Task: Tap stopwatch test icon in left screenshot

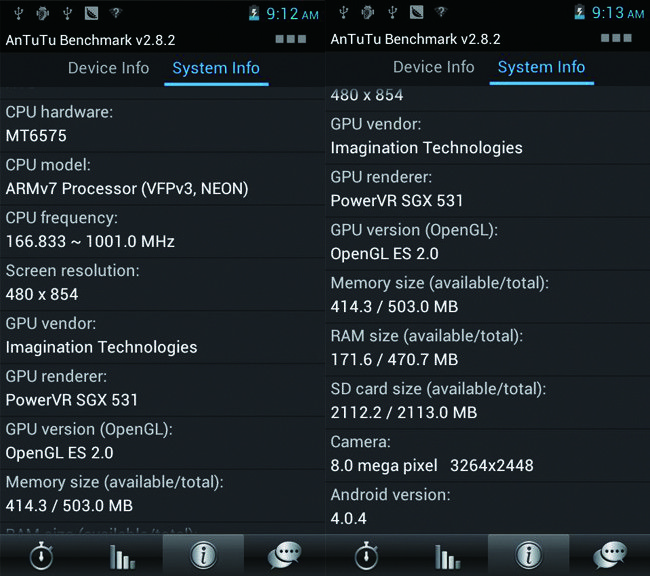Action: coord(41,555)
